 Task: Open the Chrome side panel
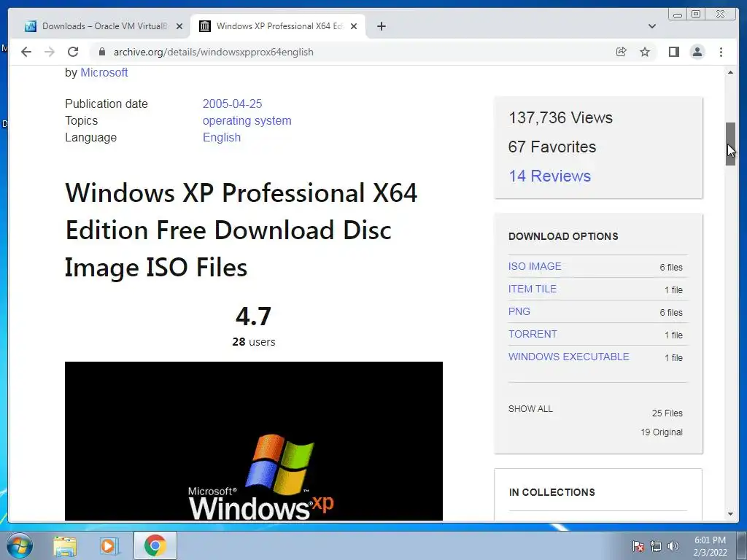[x=673, y=52]
